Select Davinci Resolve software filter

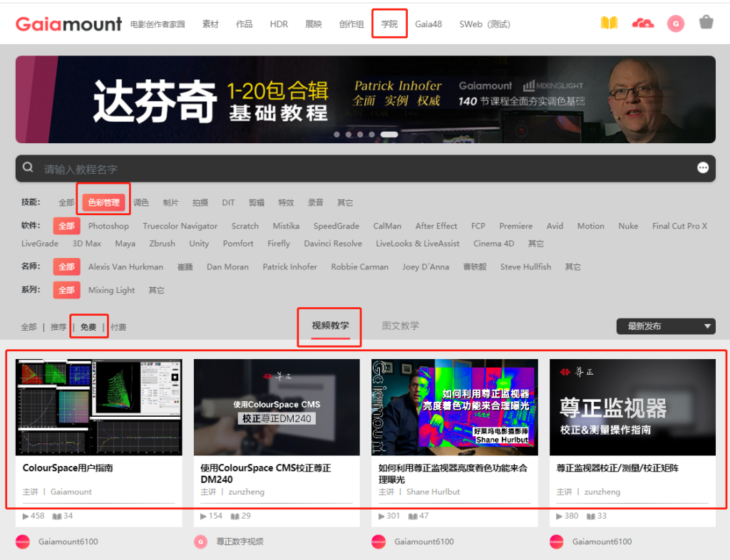(x=333, y=244)
